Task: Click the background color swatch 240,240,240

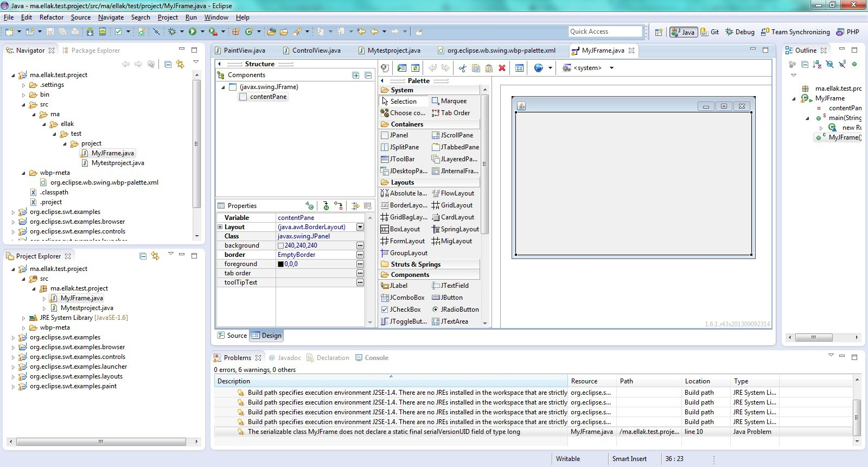Action: [x=280, y=245]
